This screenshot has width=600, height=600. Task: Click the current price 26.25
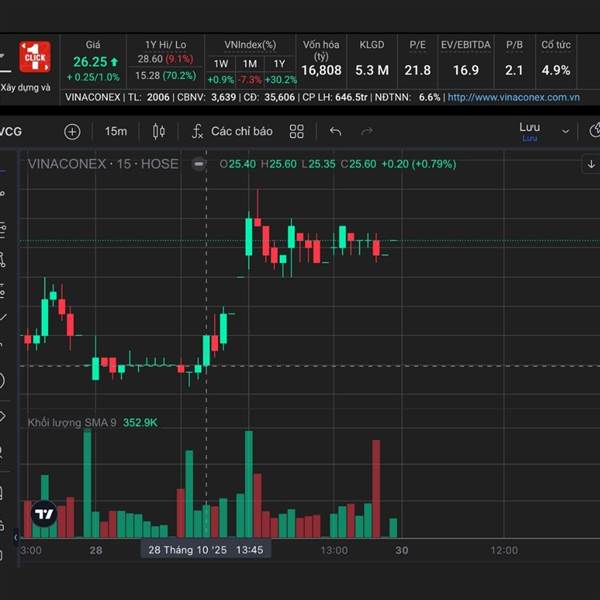[x=90, y=62]
